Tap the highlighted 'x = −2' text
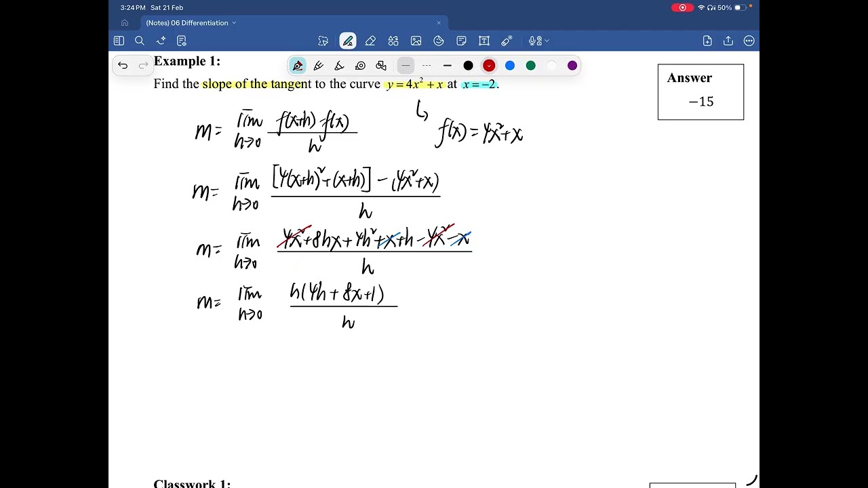868x488 pixels. 479,84
